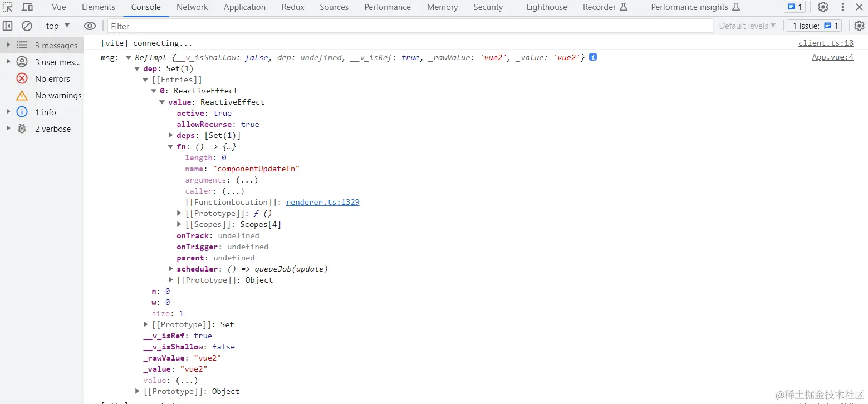Open DevTools settings gear icon
This screenshot has width=868, height=404.
(x=823, y=7)
